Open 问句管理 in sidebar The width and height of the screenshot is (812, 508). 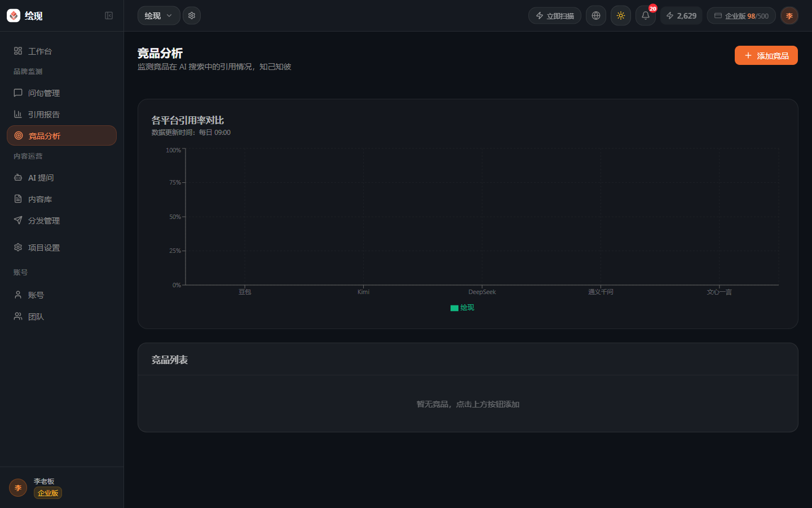(61, 93)
